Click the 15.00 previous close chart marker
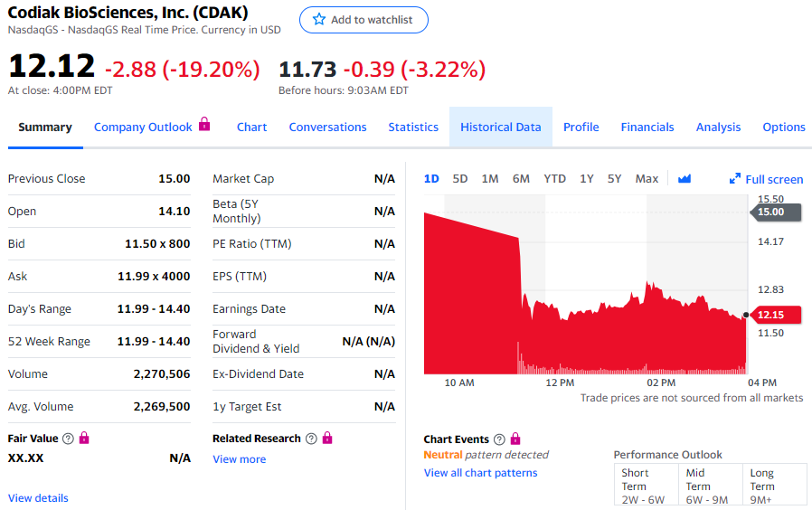 tap(776, 212)
